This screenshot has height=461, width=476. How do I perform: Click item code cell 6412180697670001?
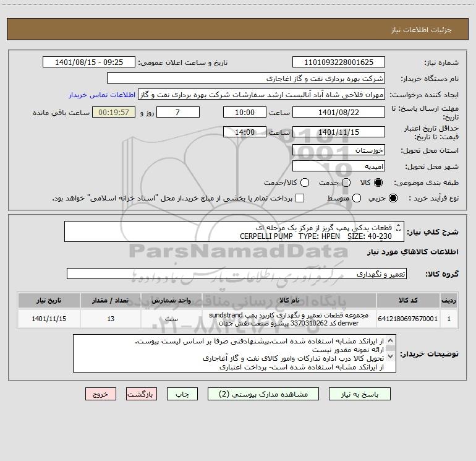[408, 319]
